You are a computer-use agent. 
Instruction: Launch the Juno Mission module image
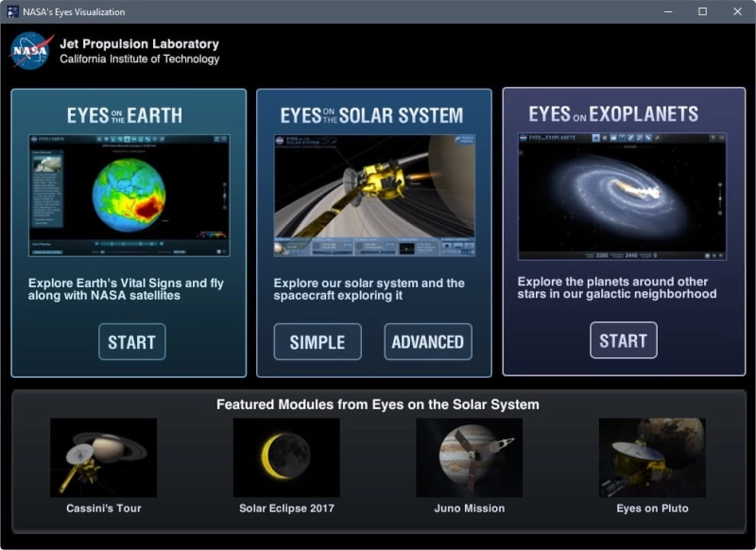(470, 457)
